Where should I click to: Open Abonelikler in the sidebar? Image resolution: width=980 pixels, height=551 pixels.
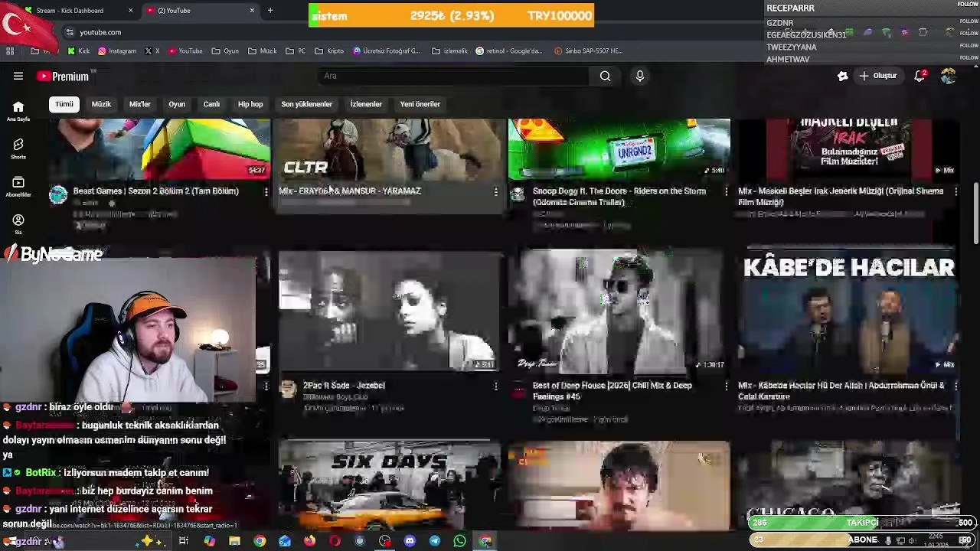point(18,186)
